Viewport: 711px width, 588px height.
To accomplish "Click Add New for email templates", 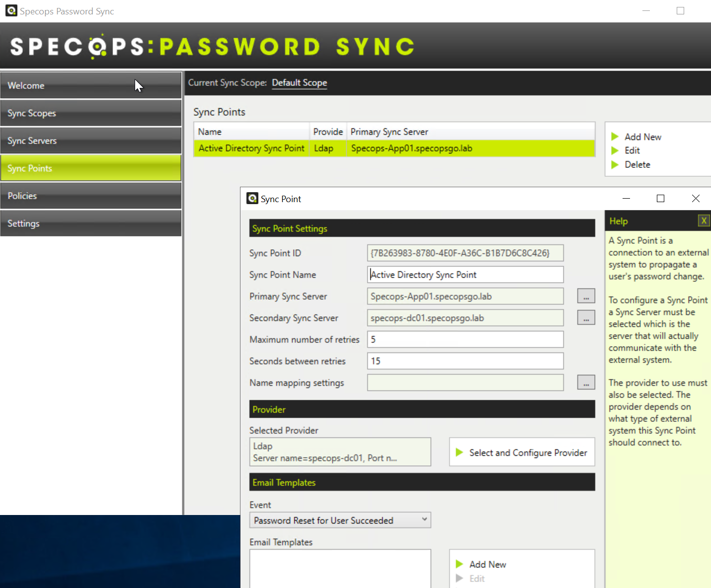I will [487, 565].
